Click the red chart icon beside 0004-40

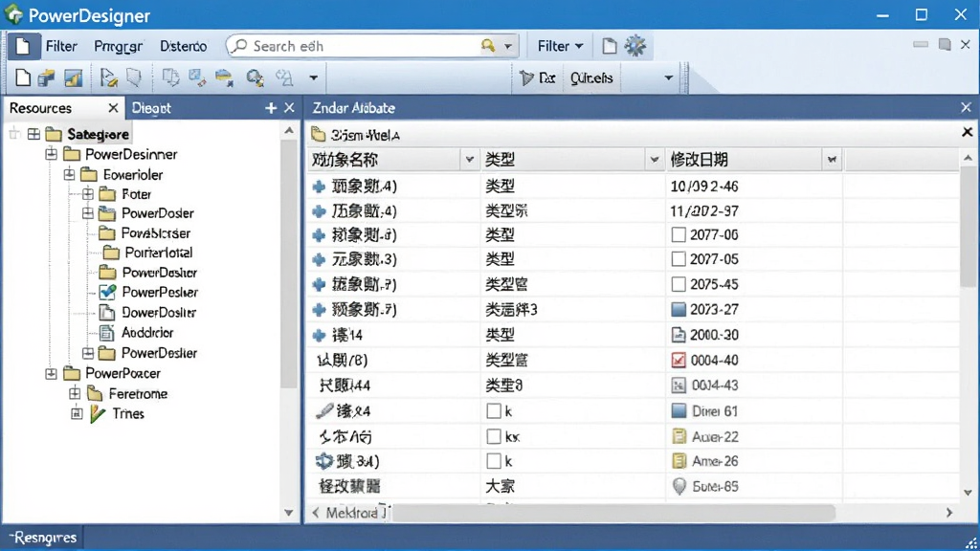(x=679, y=360)
